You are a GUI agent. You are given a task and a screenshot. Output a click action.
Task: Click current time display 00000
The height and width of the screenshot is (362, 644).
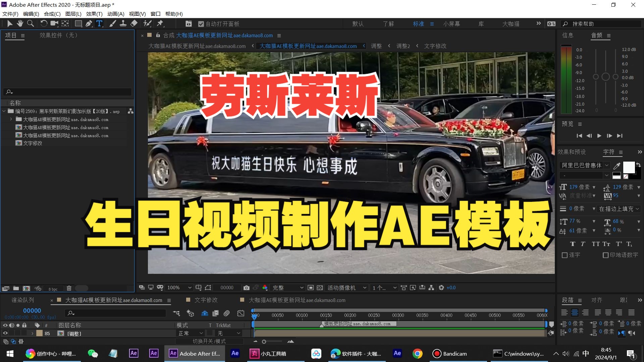pos(32,311)
